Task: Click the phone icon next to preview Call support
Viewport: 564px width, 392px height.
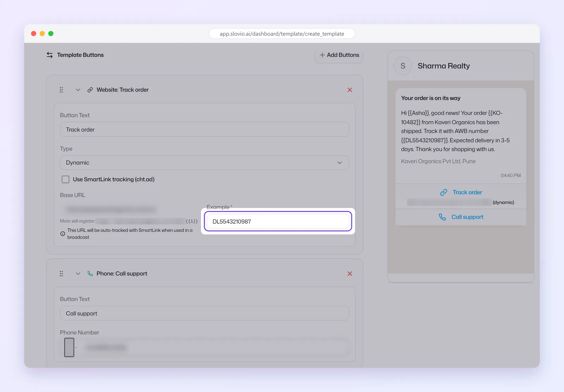Action: [x=442, y=217]
